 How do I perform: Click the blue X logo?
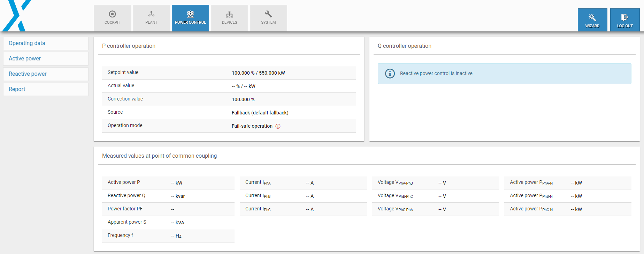pos(17,16)
